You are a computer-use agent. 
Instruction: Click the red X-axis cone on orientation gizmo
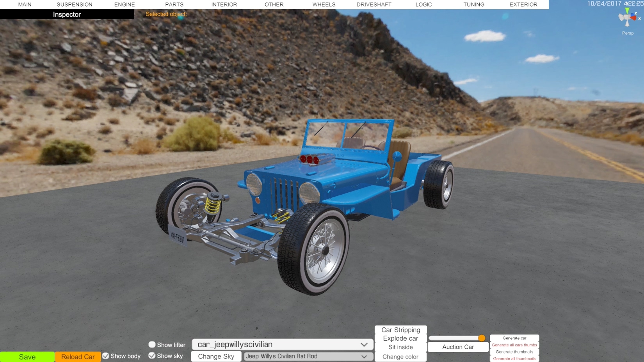point(633,18)
